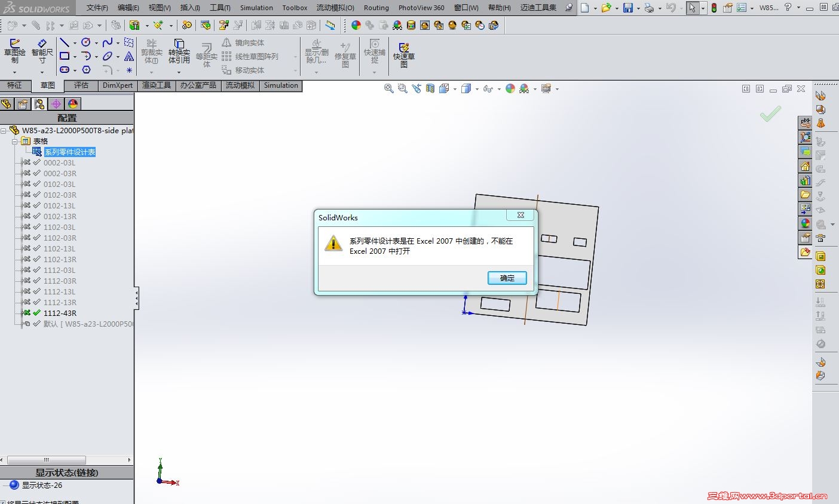Select 显示状态-26 display state

(x=42, y=485)
